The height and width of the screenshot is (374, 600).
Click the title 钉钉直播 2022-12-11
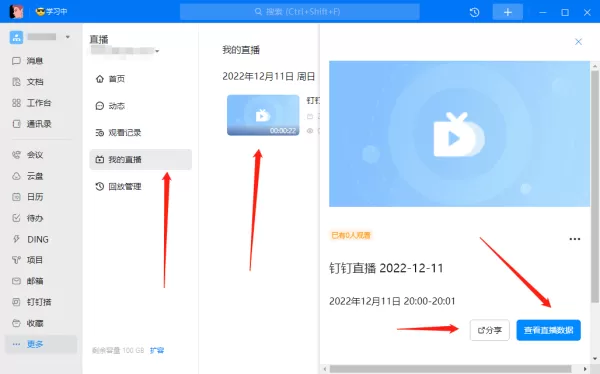(x=386, y=268)
